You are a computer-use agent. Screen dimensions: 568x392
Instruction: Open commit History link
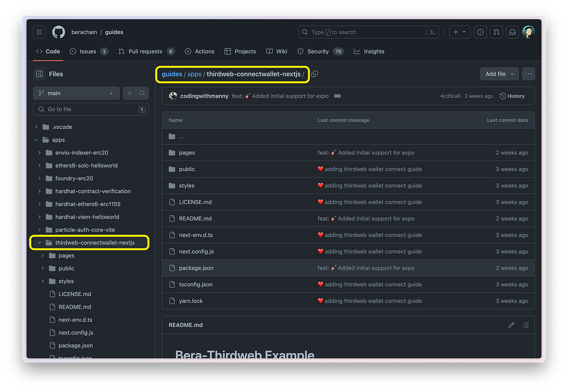pyautogui.click(x=512, y=96)
